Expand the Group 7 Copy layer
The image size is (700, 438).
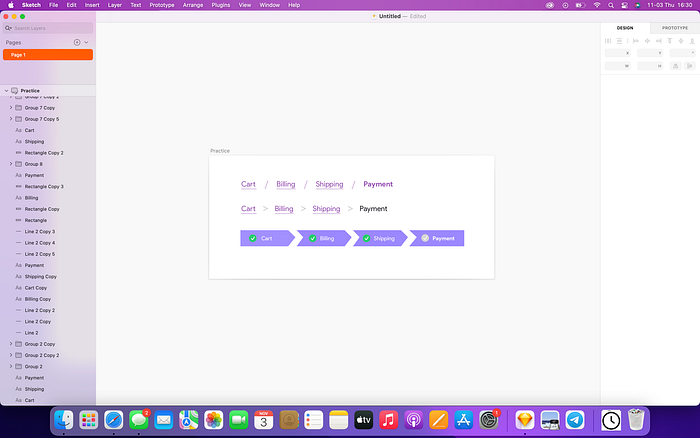coord(11,108)
